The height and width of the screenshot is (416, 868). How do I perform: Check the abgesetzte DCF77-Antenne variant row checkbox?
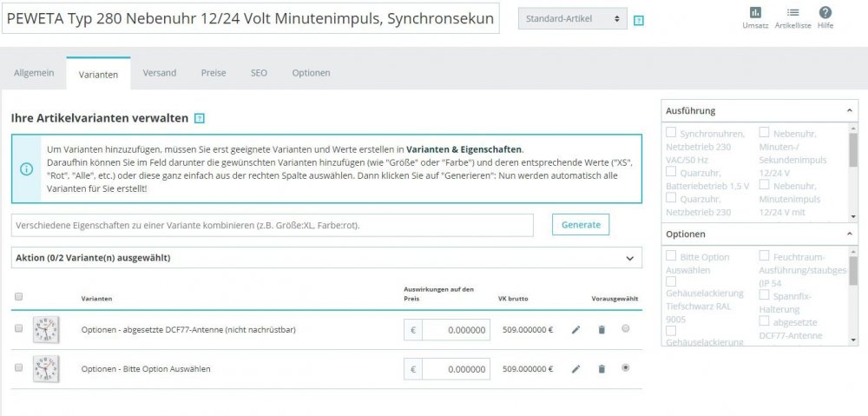(x=19, y=328)
